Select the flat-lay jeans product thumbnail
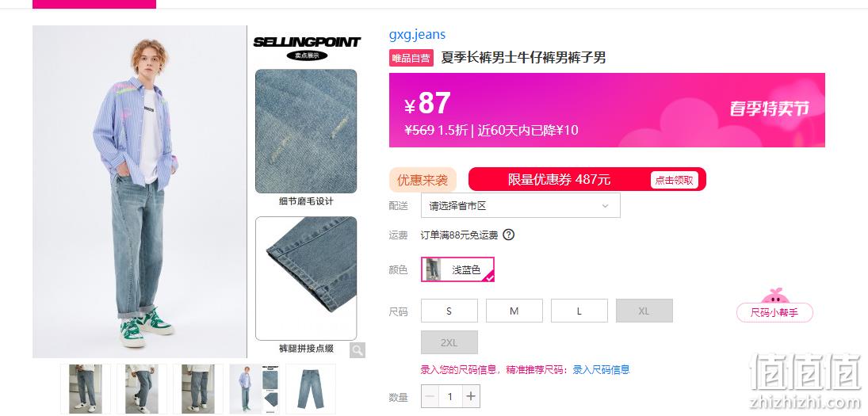Viewport: 868px width, 416px height. click(311, 388)
